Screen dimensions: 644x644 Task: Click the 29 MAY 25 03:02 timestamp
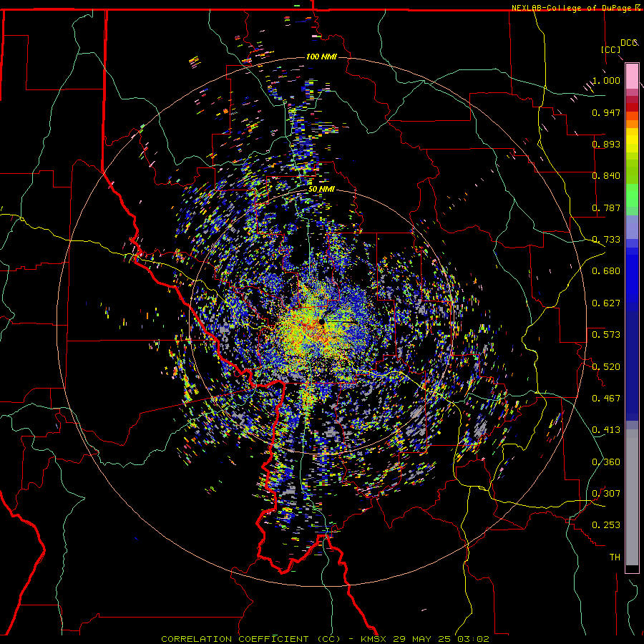point(441,639)
